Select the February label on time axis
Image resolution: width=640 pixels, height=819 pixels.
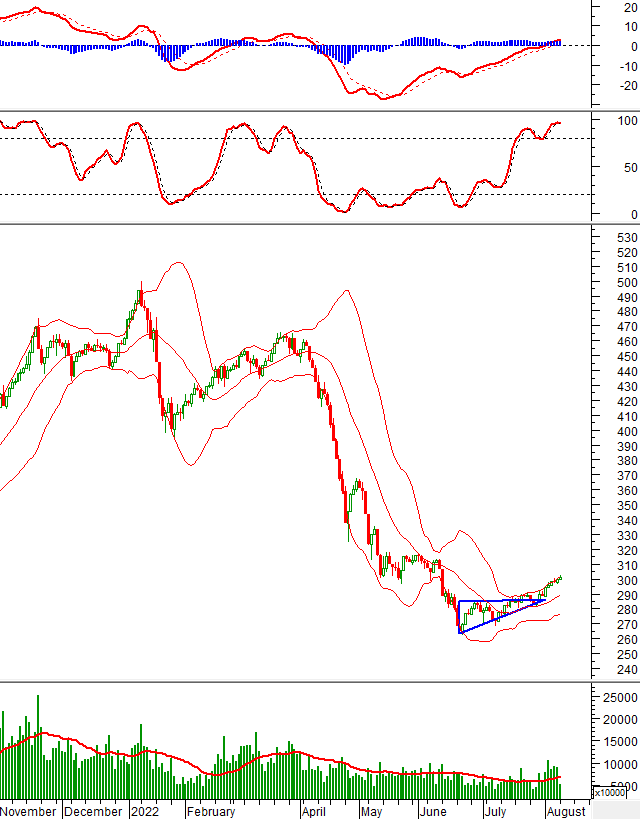pos(211,811)
